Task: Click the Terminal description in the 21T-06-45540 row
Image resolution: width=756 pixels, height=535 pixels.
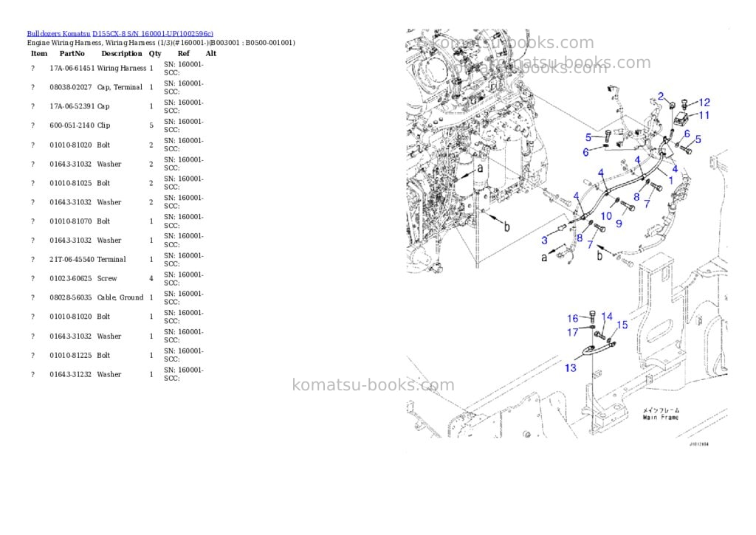Action: (x=111, y=259)
